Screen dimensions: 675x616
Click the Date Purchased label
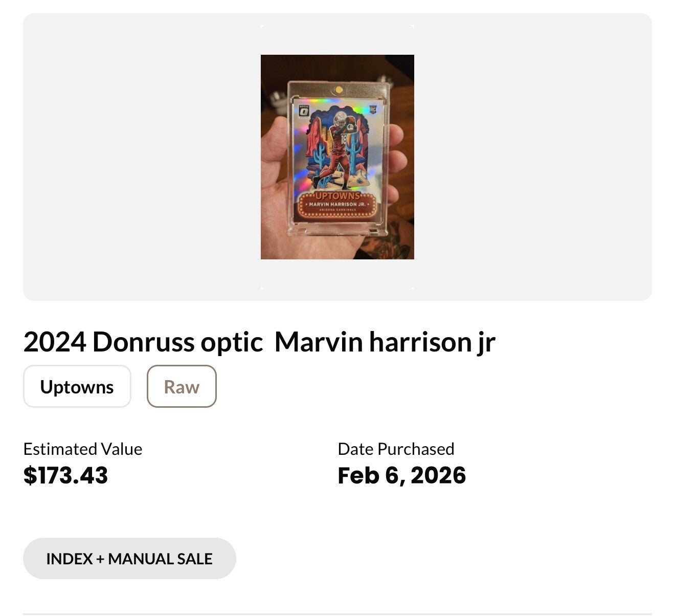click(396, 449)
